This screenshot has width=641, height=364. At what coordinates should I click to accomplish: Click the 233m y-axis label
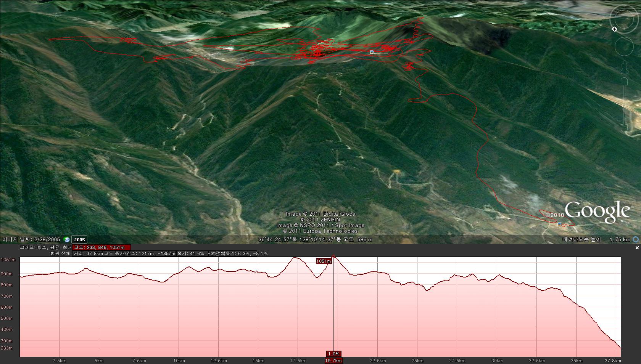coord(6,348)
